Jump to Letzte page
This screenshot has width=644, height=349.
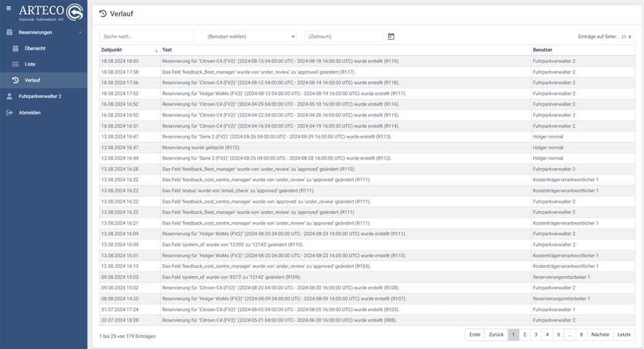[625, 335]
